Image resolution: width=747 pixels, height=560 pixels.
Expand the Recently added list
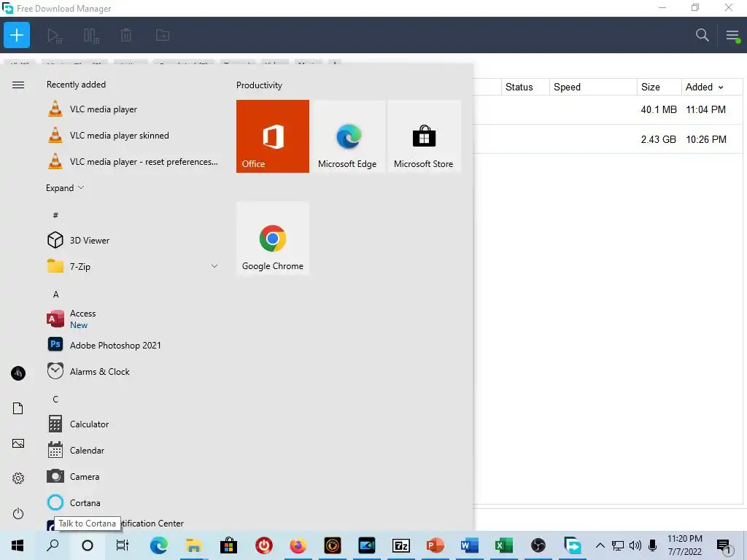(65, 187)
